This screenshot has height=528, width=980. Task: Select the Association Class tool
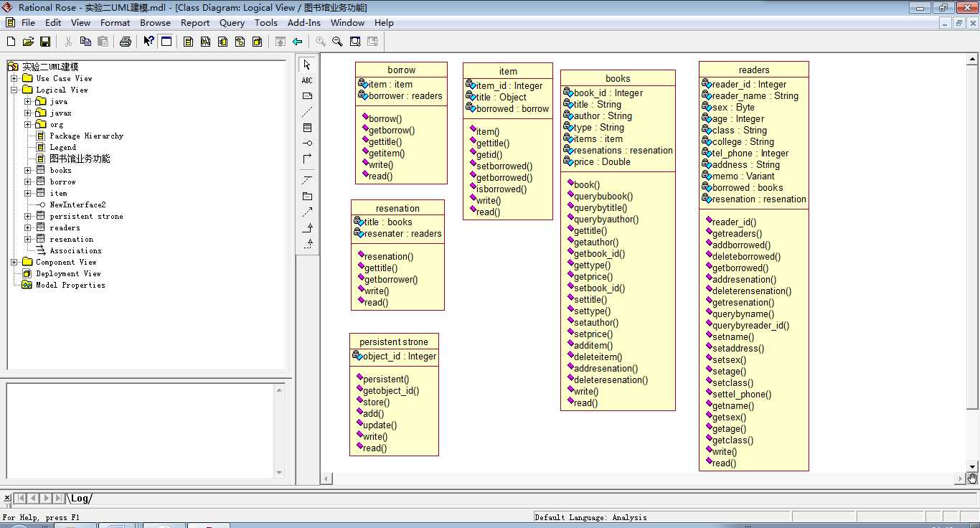click(x=307, y=180)
